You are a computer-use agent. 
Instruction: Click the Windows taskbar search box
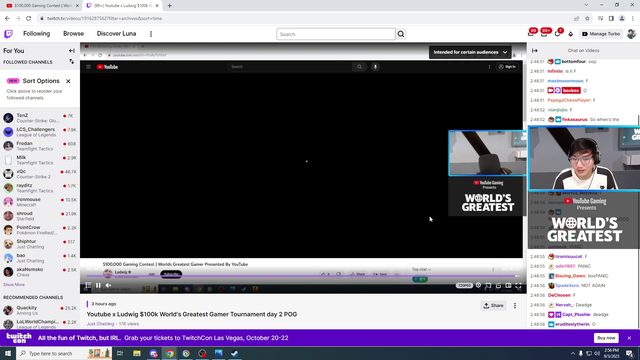[x=64, y=353]
